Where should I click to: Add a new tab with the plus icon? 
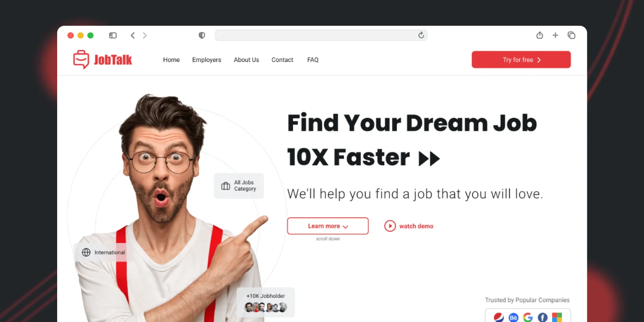coord(555,35)
